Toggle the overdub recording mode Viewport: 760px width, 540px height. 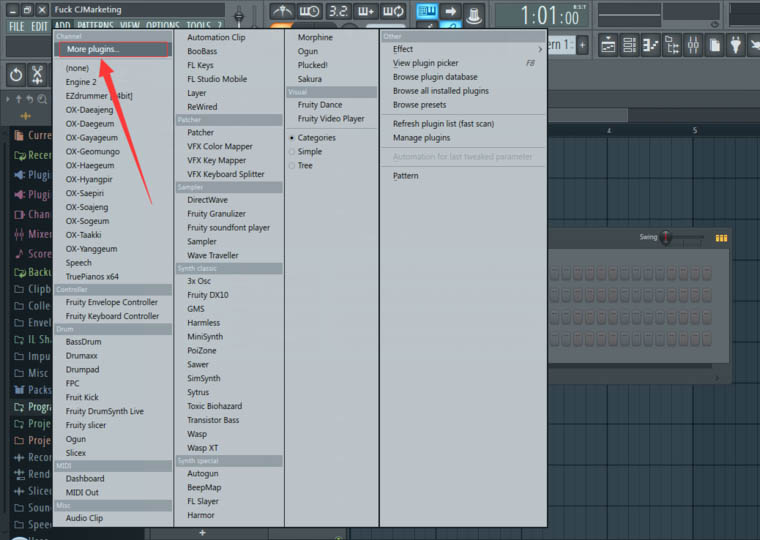pyautogui.click(x=366, y=11)
